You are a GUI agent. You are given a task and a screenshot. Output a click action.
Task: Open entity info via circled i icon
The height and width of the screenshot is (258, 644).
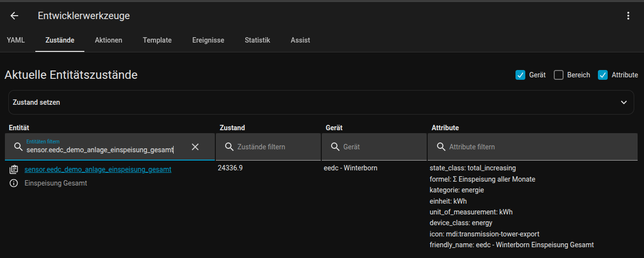pos(14,183)
